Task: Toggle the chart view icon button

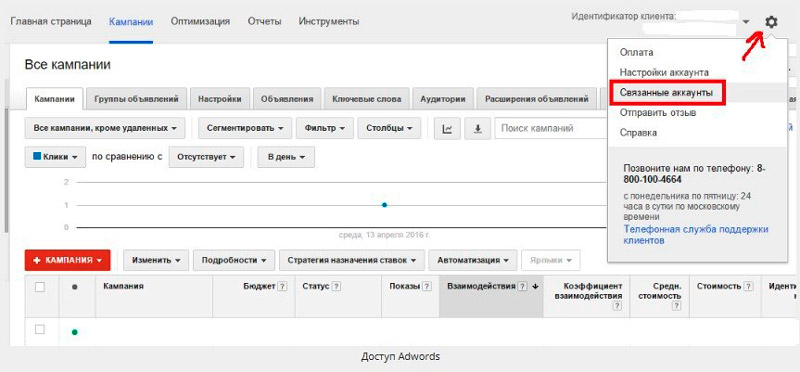Action: [x=447, y=129]
